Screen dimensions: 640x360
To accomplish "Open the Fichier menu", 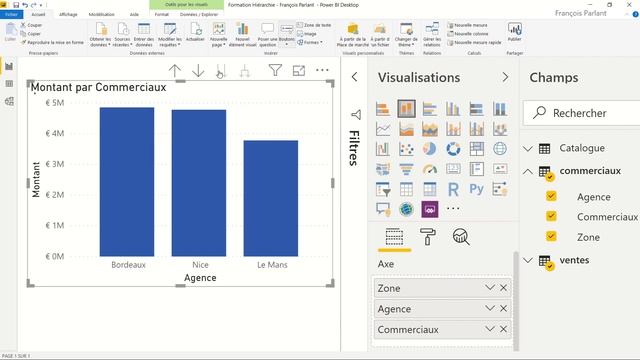I will click(x=11, y=14).
